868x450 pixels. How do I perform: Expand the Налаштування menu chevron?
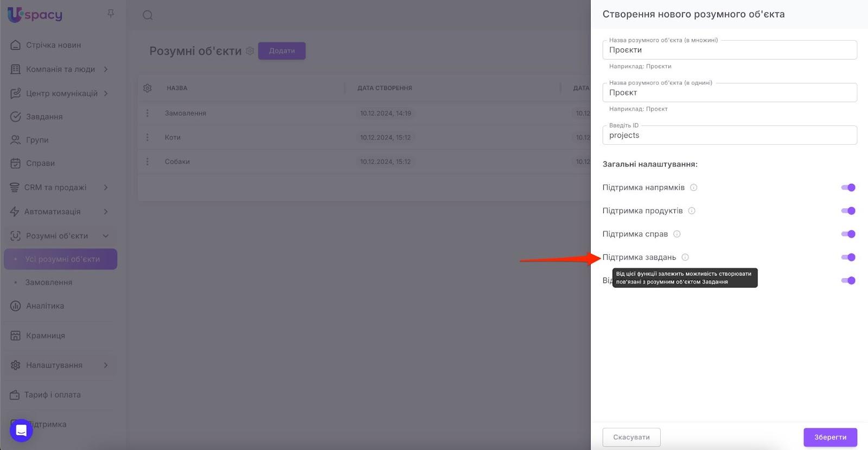(106, 365)
